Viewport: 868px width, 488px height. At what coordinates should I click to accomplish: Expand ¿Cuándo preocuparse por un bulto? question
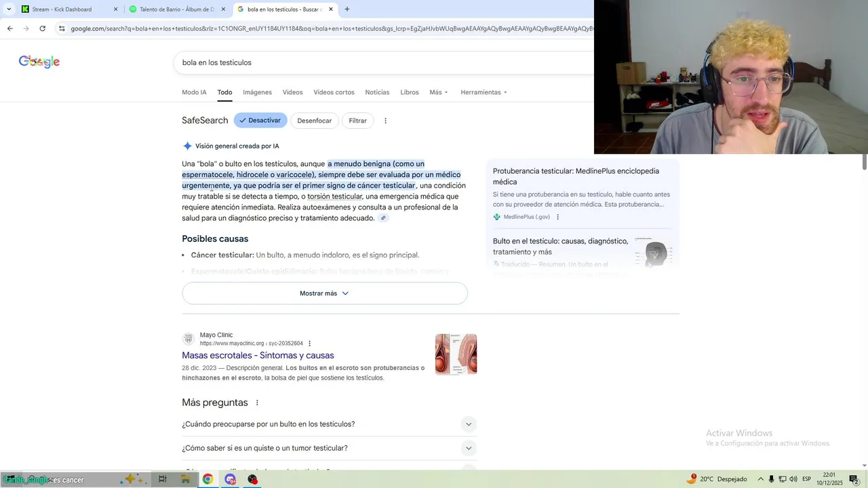click(329, 424)
